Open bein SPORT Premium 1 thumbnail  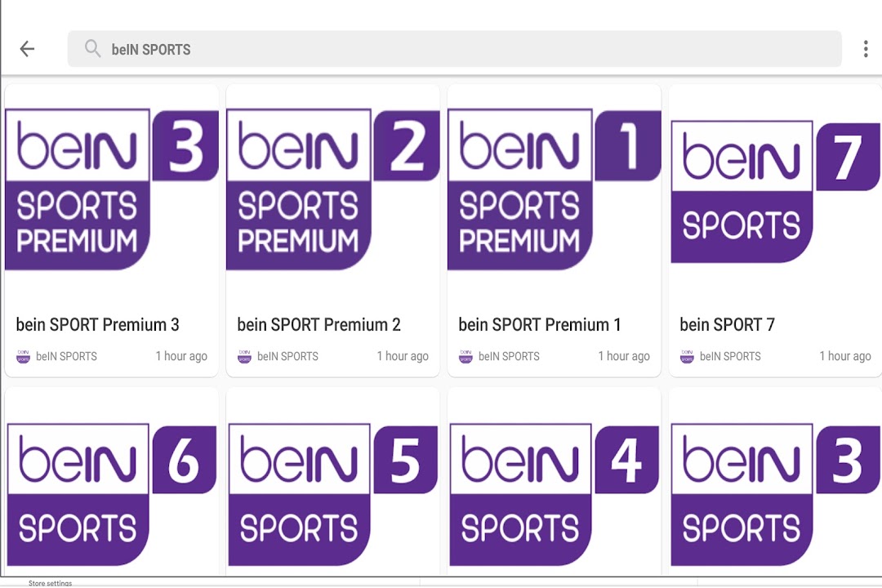[554, 190]
